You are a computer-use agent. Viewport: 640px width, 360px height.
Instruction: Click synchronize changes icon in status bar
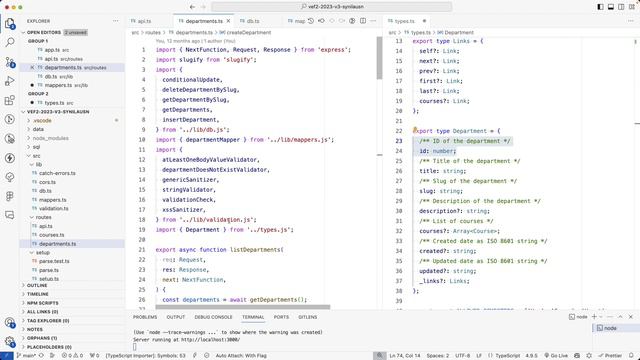point(41,356)
